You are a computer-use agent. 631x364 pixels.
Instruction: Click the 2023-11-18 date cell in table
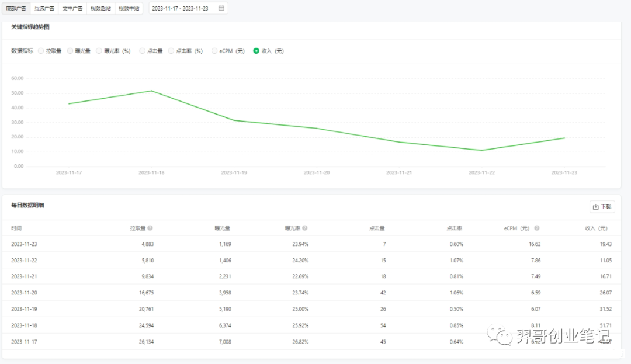click(24, 325)
